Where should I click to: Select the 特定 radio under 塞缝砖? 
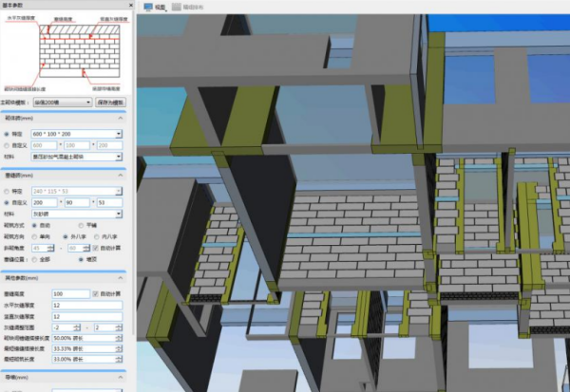tap(8, 191)
